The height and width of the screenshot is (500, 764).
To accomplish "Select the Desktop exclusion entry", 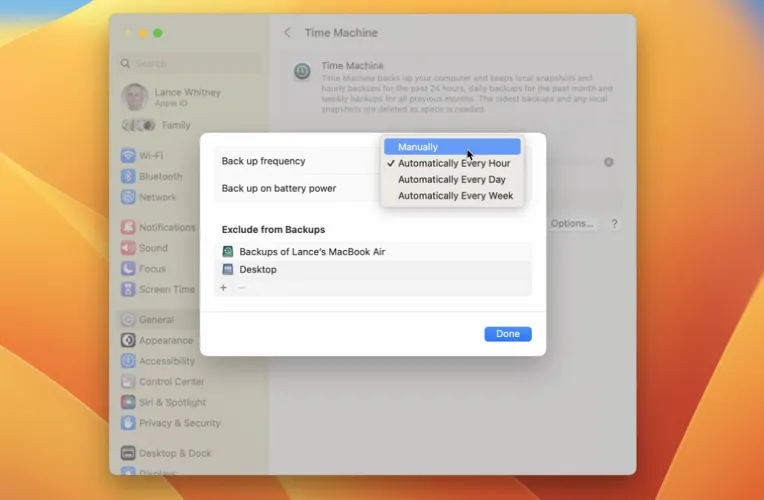I will pyautogui.click(x=258, y=270).
